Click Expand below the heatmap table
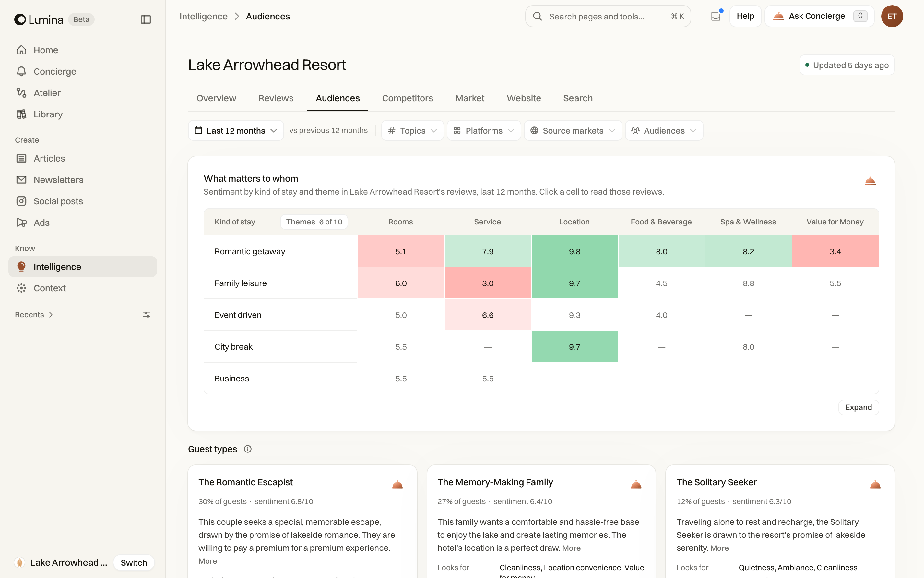The image size is (924, 578). pyautogui.click(x=858, y=407)
